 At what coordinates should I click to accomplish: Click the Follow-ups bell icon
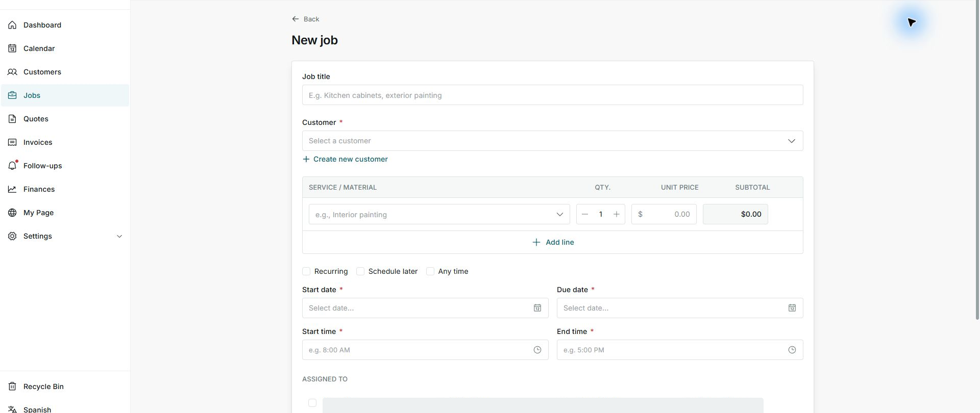(12, 166)
